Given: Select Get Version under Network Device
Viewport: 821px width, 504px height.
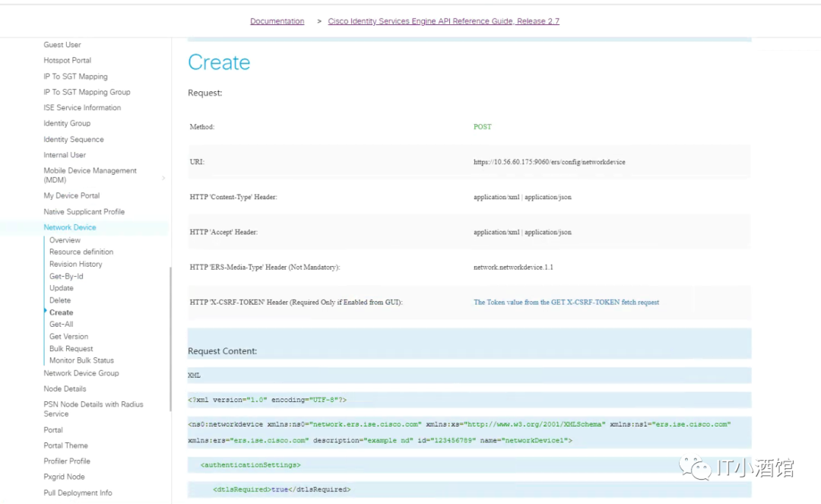Looking at the screenshot, I should (x=68, y=336).
